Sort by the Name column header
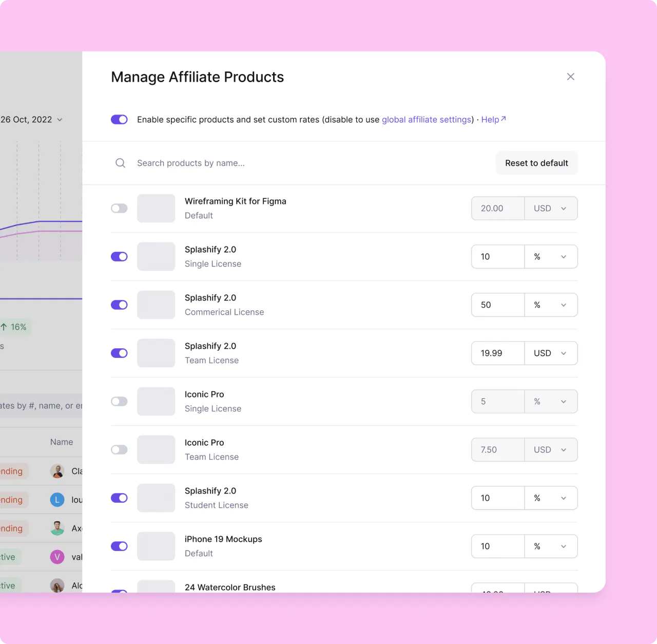The image size is (657, 644). point(62,442)
